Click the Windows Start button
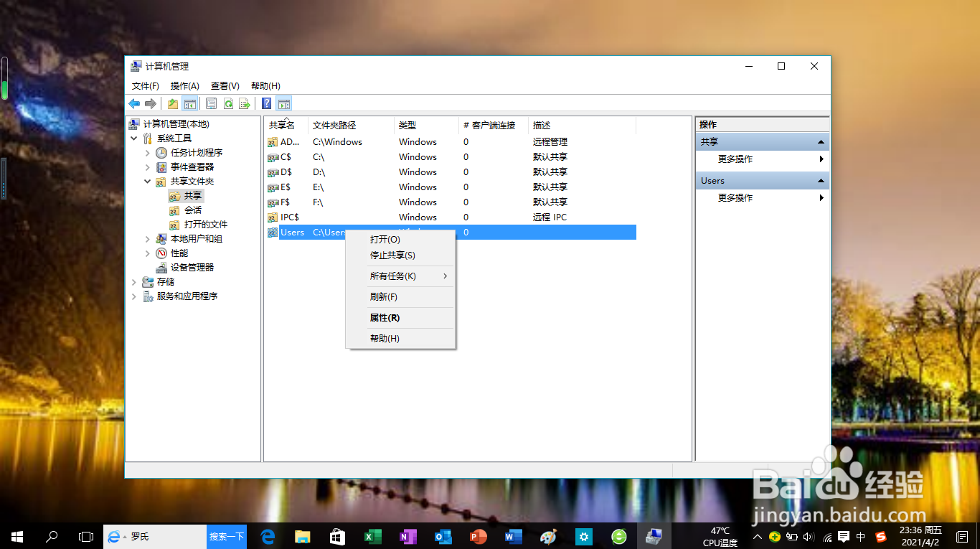Image resolution: width=980 pixels, height=549 pixels. (x=17, y=536)
